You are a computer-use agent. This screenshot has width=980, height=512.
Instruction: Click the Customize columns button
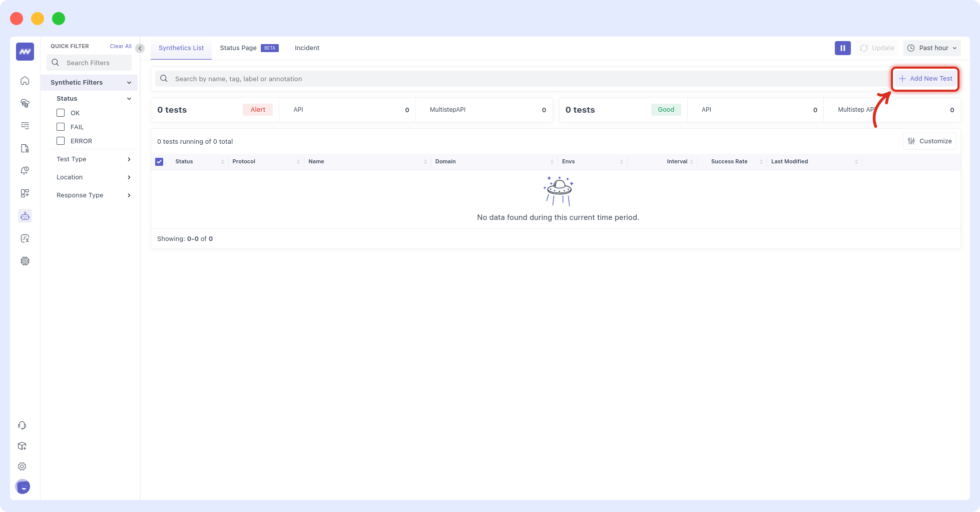(929, 141)
